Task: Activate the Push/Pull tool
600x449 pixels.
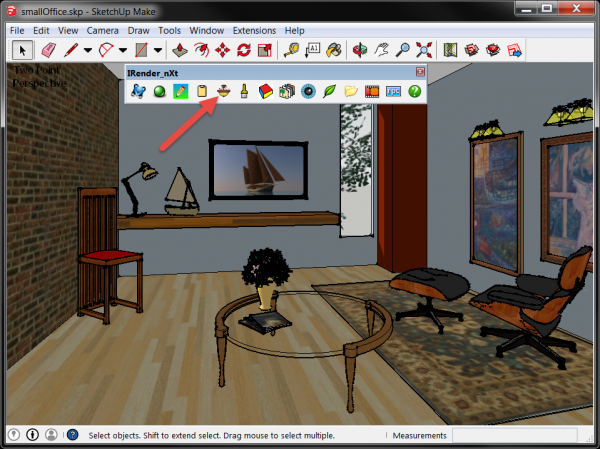Action: (180, 50)
